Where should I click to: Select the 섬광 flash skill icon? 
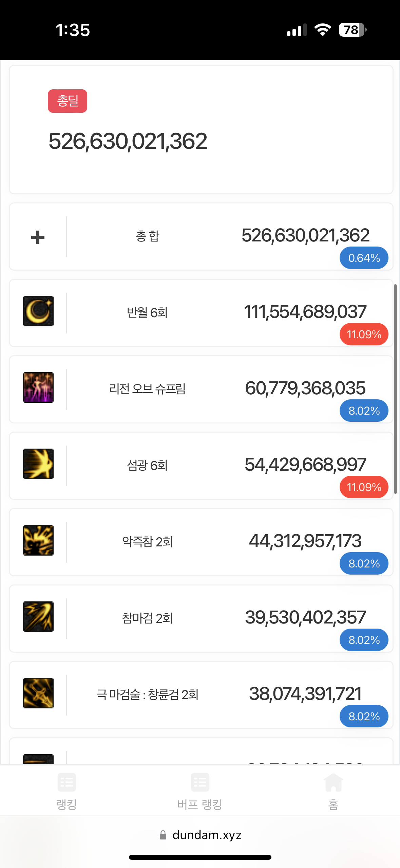(x=38, y=464)
